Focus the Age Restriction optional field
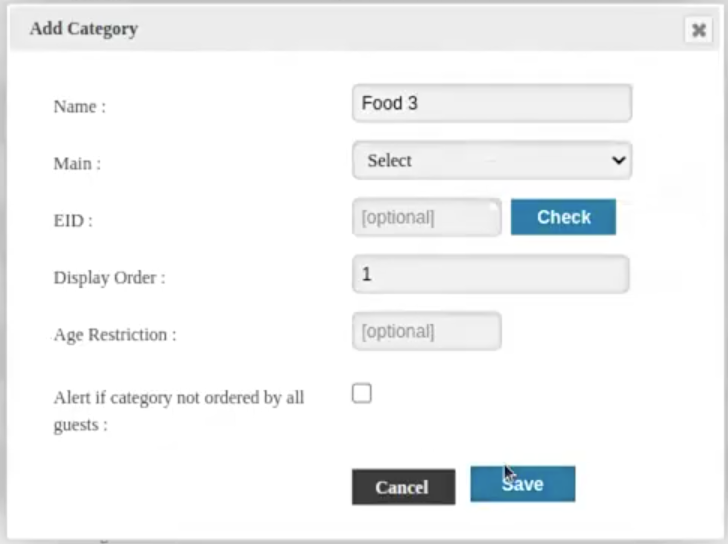Viewport: 728px width, 544px height. point(426,331)
